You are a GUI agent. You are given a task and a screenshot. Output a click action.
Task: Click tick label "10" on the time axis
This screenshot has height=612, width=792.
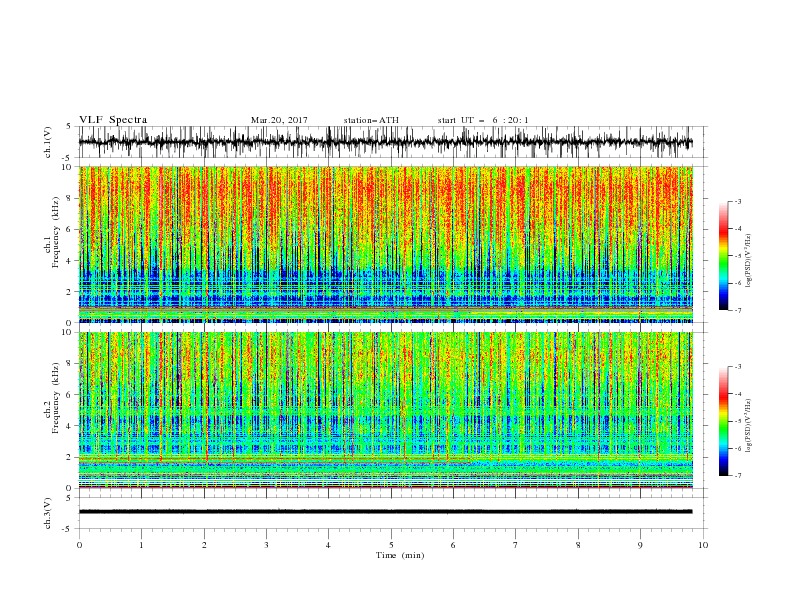pyautogui.click(x=703, y=545)
